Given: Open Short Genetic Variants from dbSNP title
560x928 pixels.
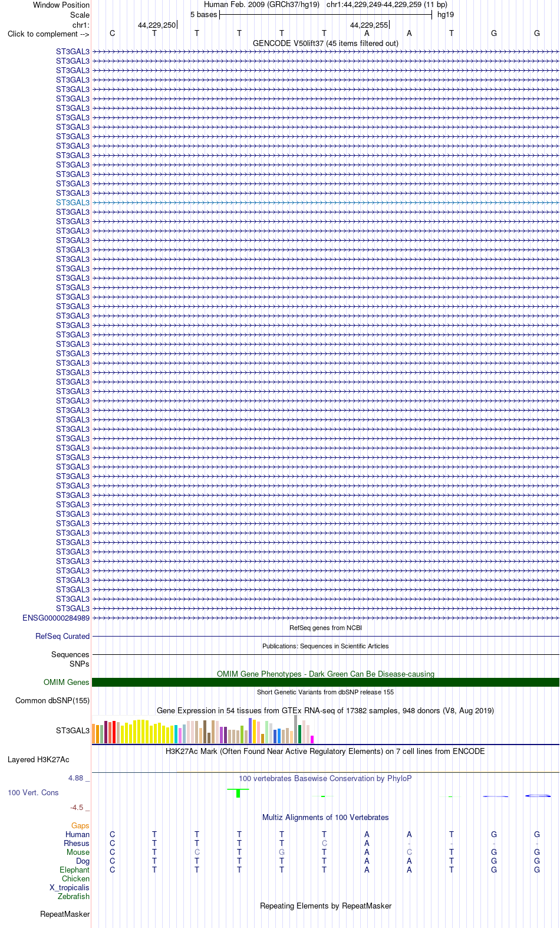Looking at the screenshot, I should click(x=325, y=692).
